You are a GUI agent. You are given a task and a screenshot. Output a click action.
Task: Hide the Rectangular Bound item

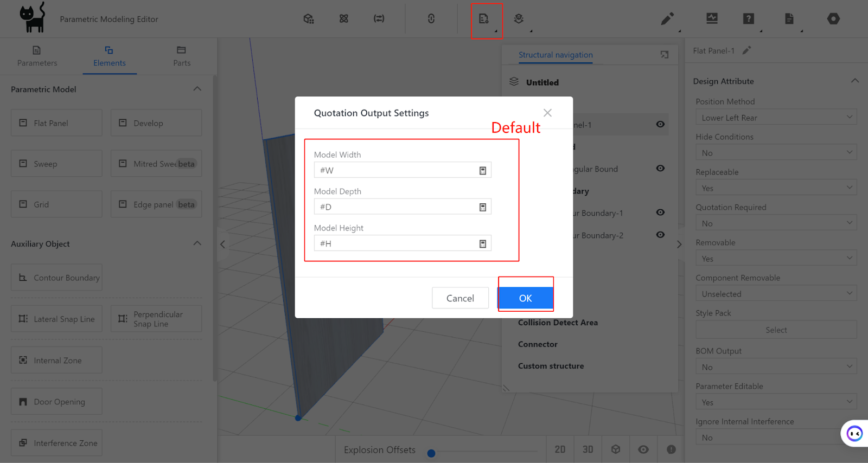(x=660, y=169)
